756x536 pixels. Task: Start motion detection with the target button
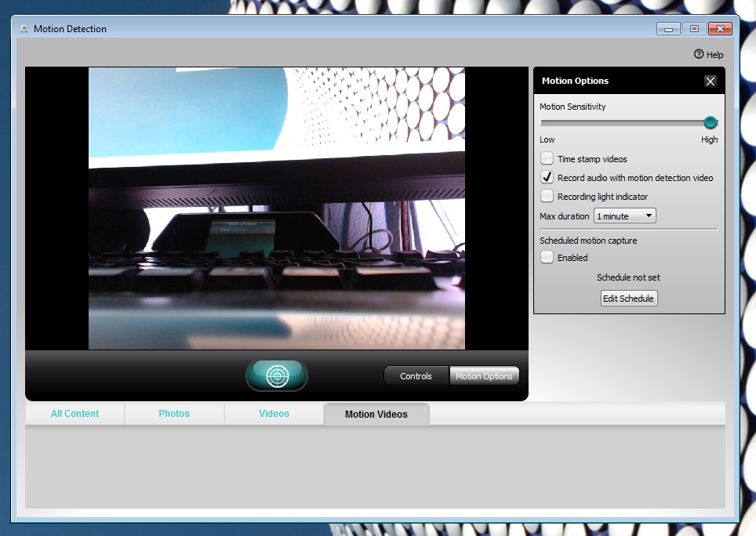[x=277, y=375]
